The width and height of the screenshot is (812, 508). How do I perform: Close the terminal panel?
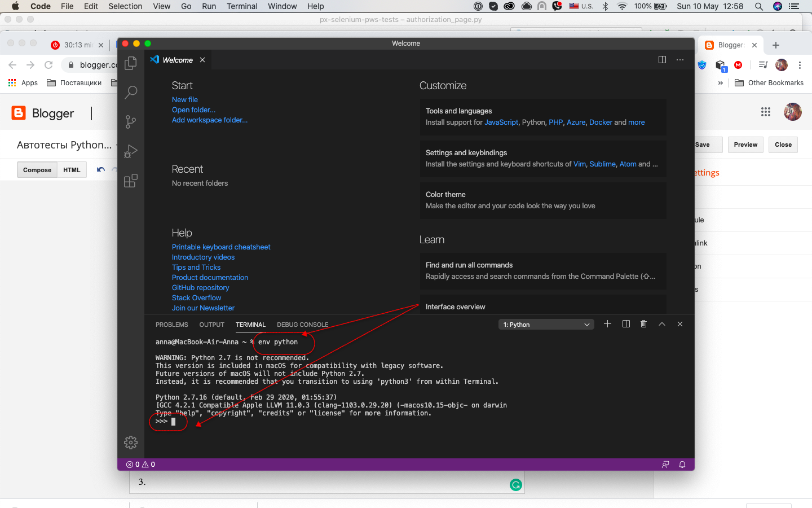680,324
